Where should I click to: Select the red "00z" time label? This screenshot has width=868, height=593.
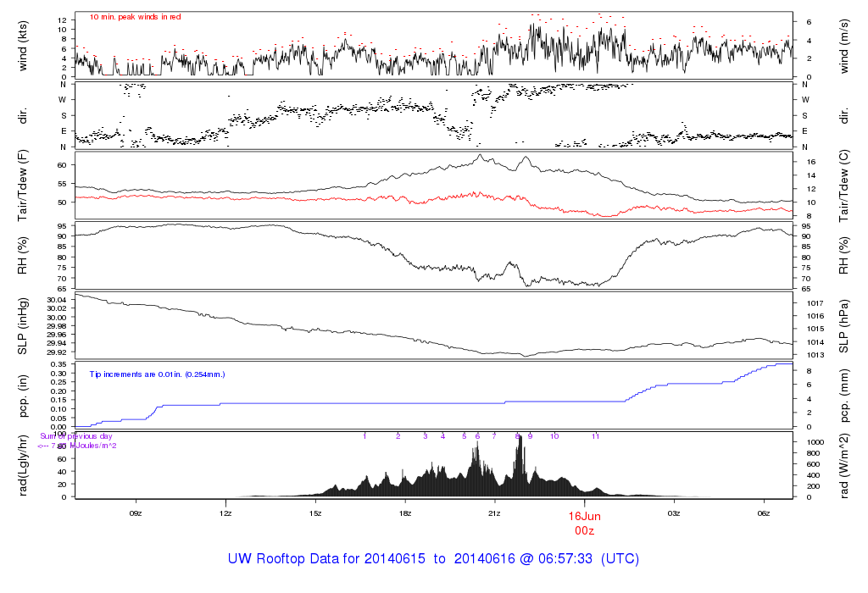[x=584, y=531]
